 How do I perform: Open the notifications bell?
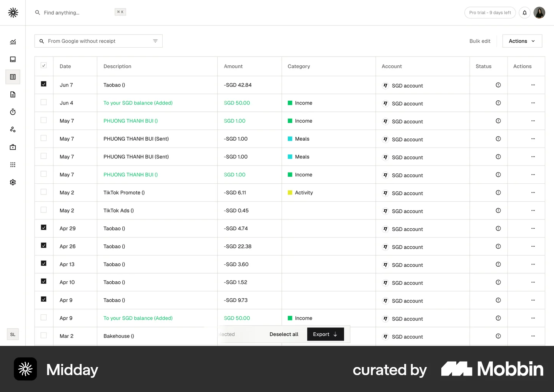524,13
